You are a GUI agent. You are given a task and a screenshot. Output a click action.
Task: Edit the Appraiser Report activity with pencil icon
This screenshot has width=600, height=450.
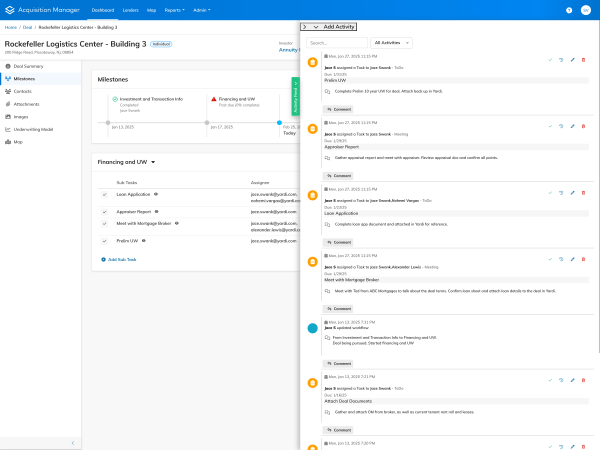(x=572, y=127)
